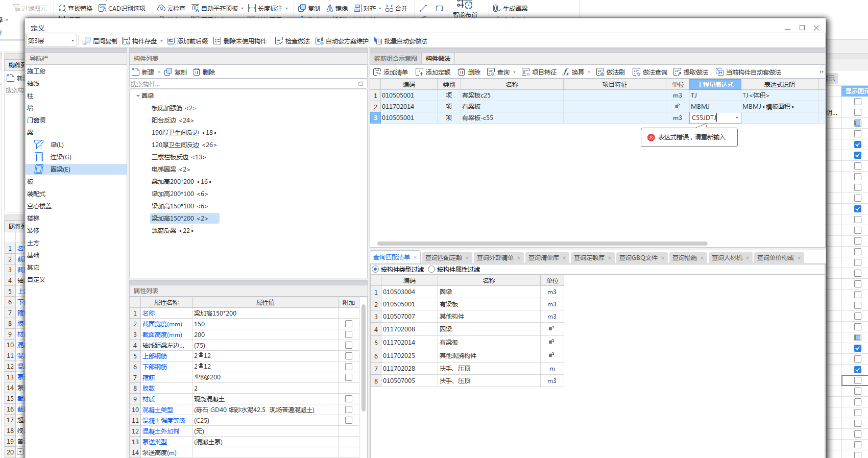The image size is (868, 458).
Task: Click 批量自动套做法 icon
Action: click(378, 41)
